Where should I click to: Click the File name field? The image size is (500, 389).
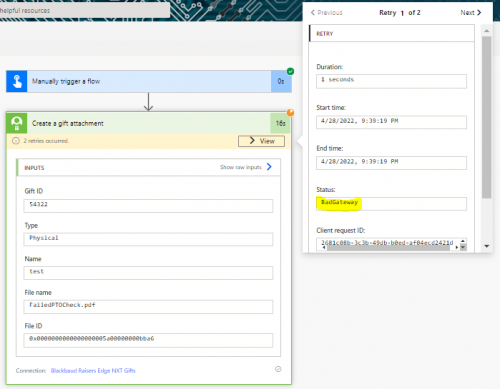(x=148, y=307)
